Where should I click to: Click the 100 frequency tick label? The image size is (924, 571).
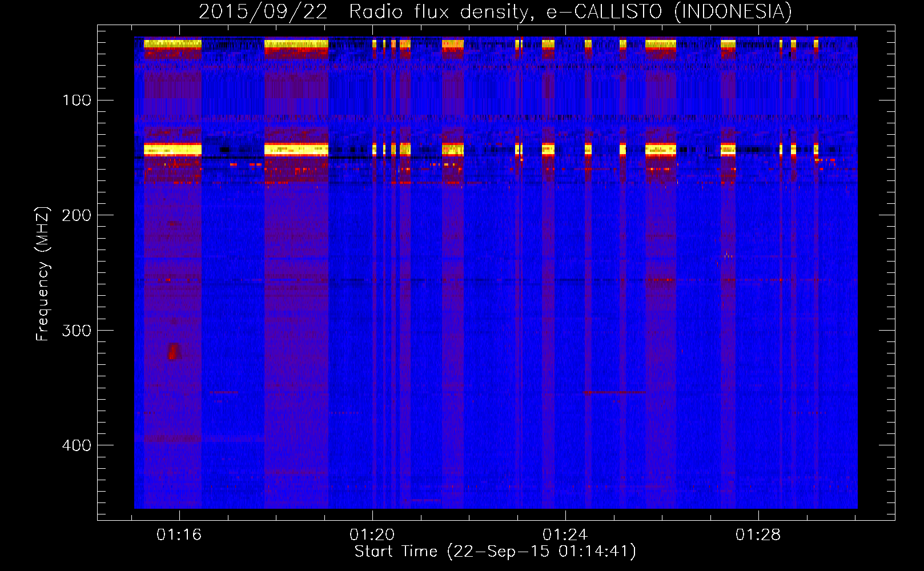click(77, 100)
